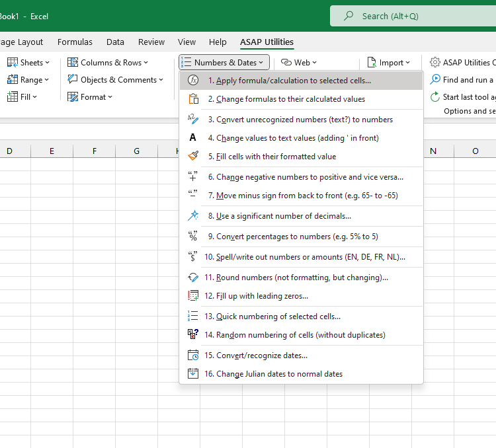Click the Columns & Rows icon
496x448 pixels.
tap(73, 62)
